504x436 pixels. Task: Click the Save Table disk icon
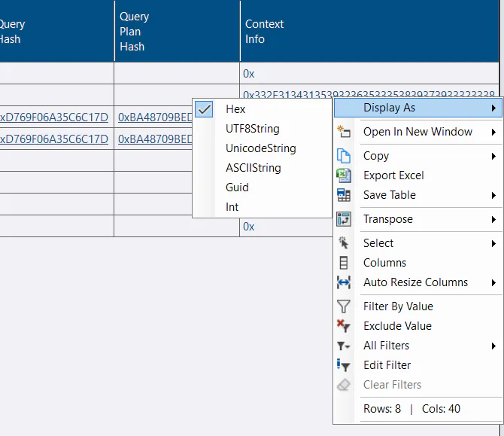click(x=343, y=195)
